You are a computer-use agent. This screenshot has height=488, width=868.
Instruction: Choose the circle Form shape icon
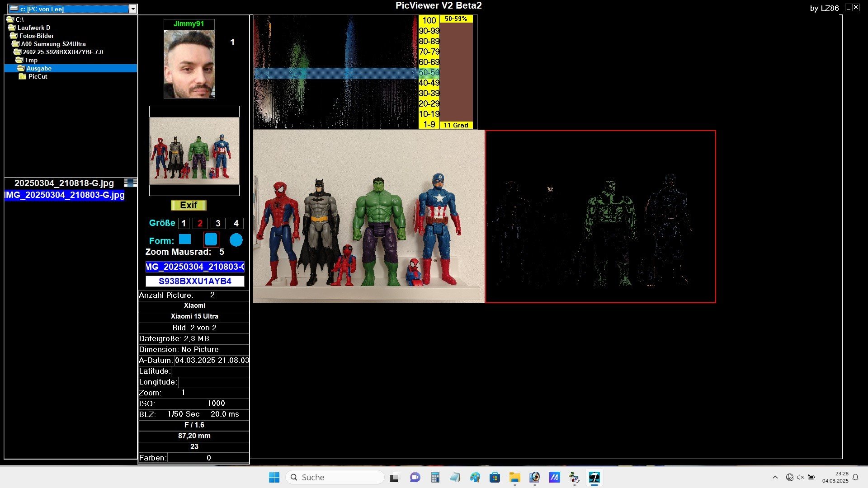[x=236, y=240]
